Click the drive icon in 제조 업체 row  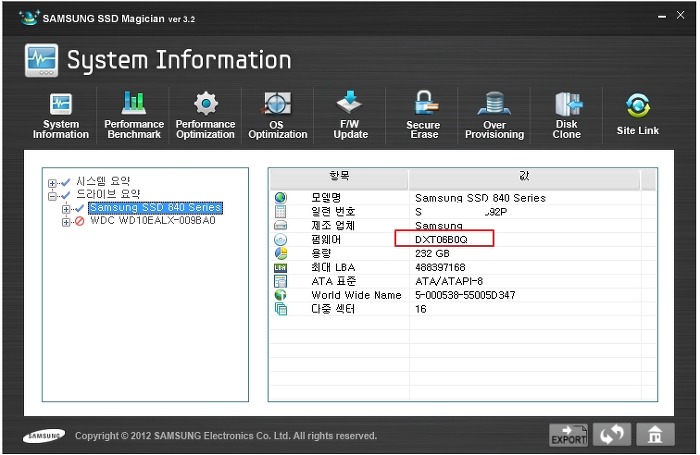point(280,225)
